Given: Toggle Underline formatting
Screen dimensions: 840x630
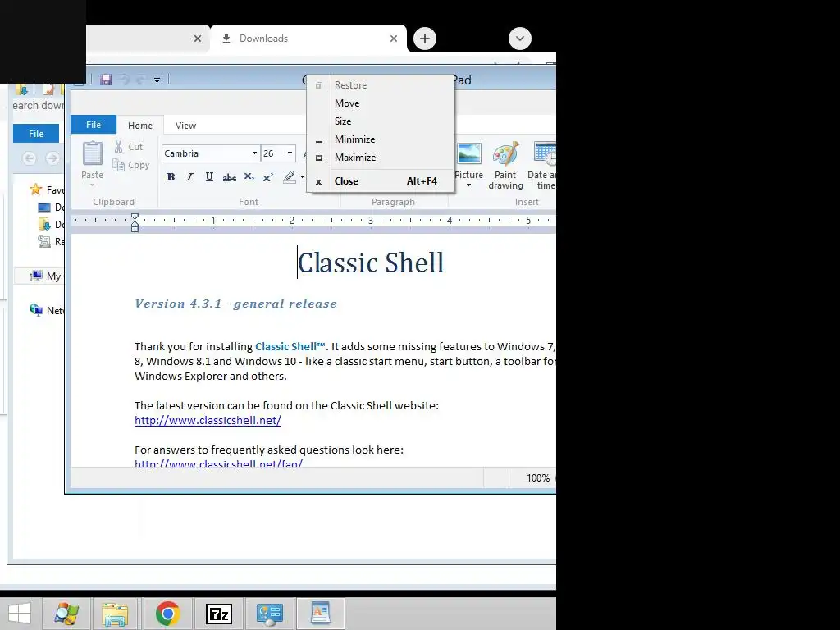Looking at the screenshot, I should [209, 177].
